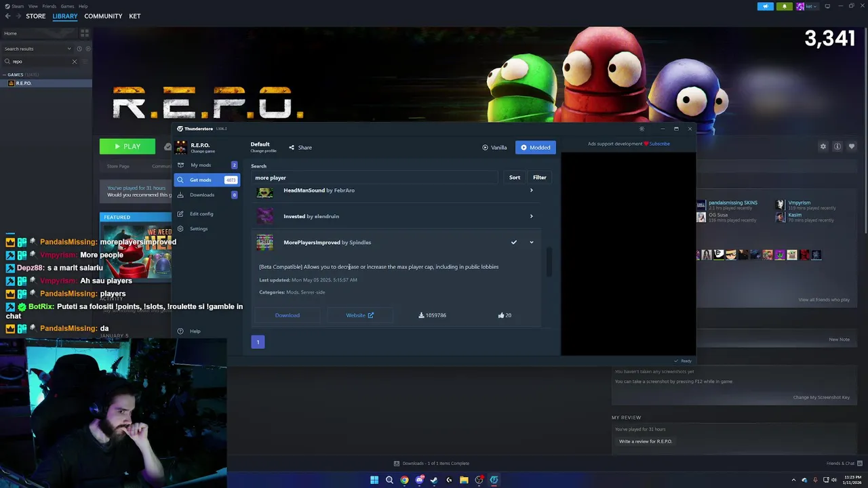Open Steam announcements megaphone icon
Image resolution: width=868 pixels, height=488 pixels.
(765, 6)
